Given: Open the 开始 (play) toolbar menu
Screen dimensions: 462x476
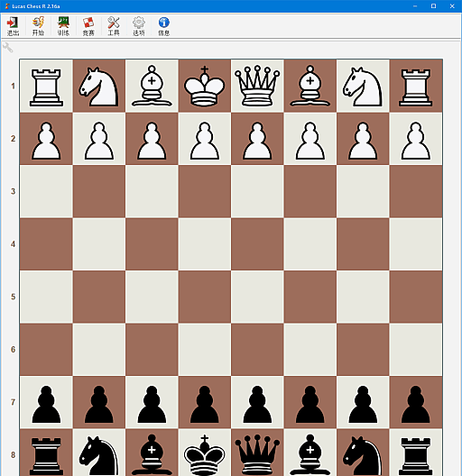Looking at the screenshot, I should click(x=38, y=26).
